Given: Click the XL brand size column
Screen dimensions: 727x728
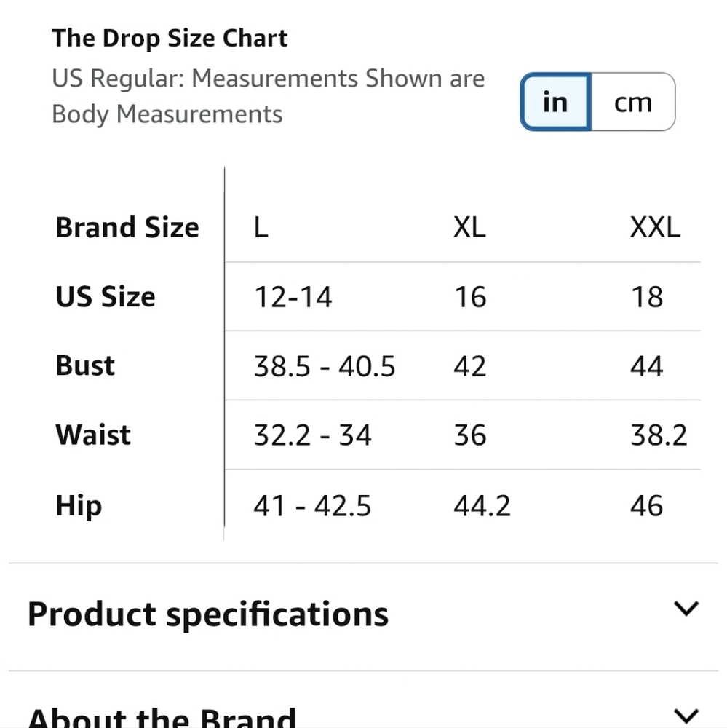Looking at the screenshot, I should [469, 228].
